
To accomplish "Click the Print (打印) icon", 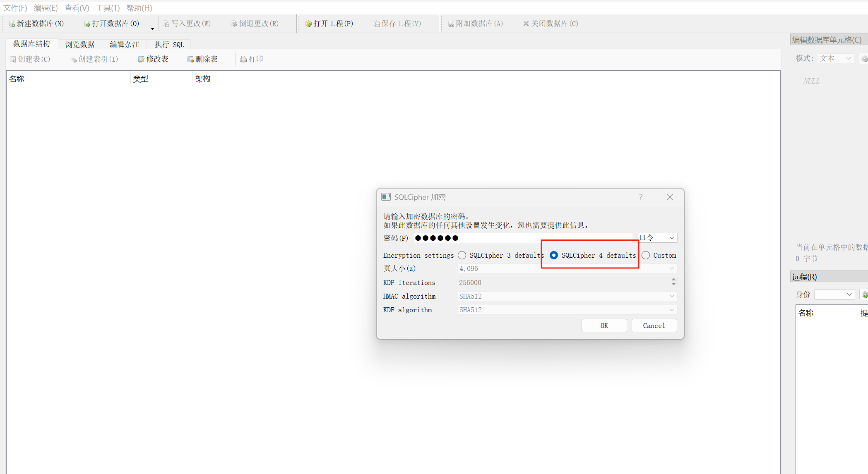I will coord(243,60).
